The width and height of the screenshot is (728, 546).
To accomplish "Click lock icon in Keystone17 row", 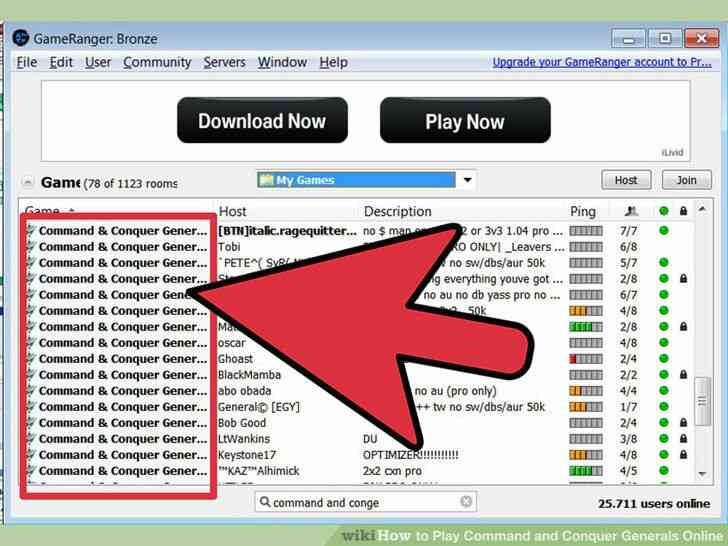I will (683, 455).
